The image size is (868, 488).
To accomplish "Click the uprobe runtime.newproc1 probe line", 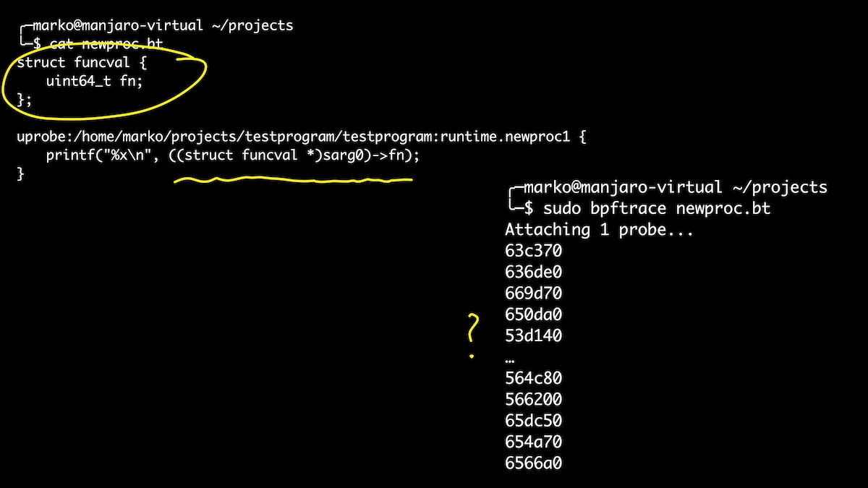I will click(x=302, y=137).
